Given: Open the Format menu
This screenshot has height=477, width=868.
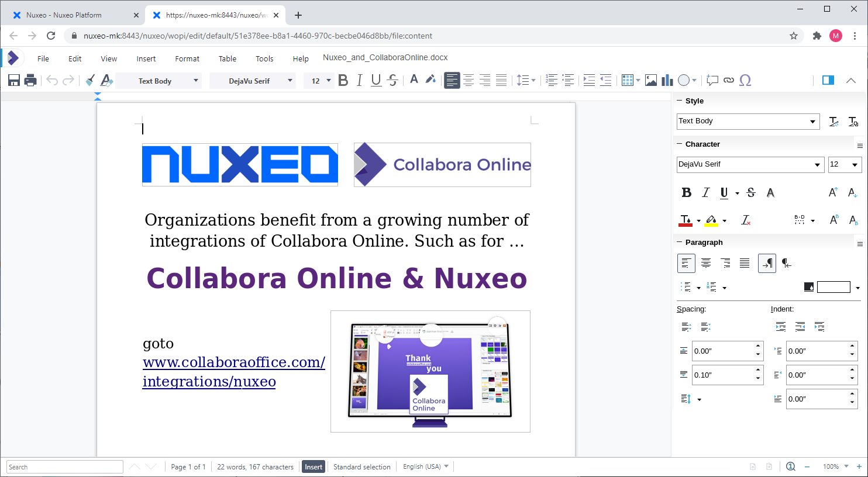Looking at the screenshot, I should point(187,58).
